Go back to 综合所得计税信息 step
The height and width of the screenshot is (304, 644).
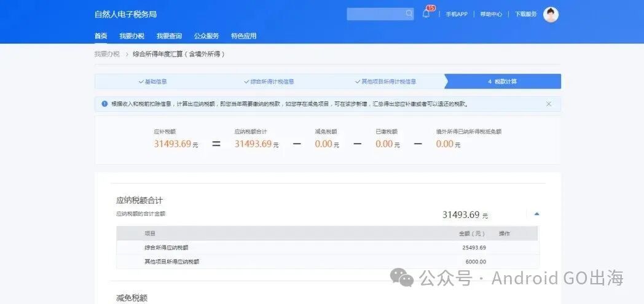(x=269, y=81)
